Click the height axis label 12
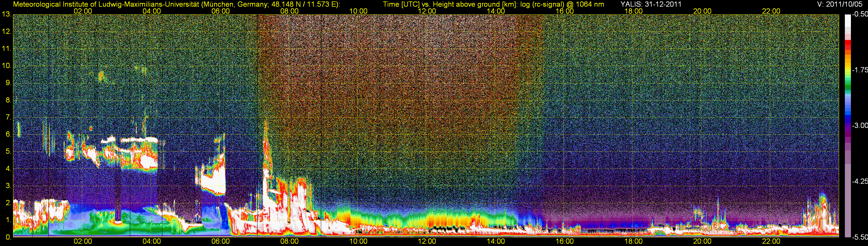The height and width of the screenshot is (246, 868). click(6, 32)
